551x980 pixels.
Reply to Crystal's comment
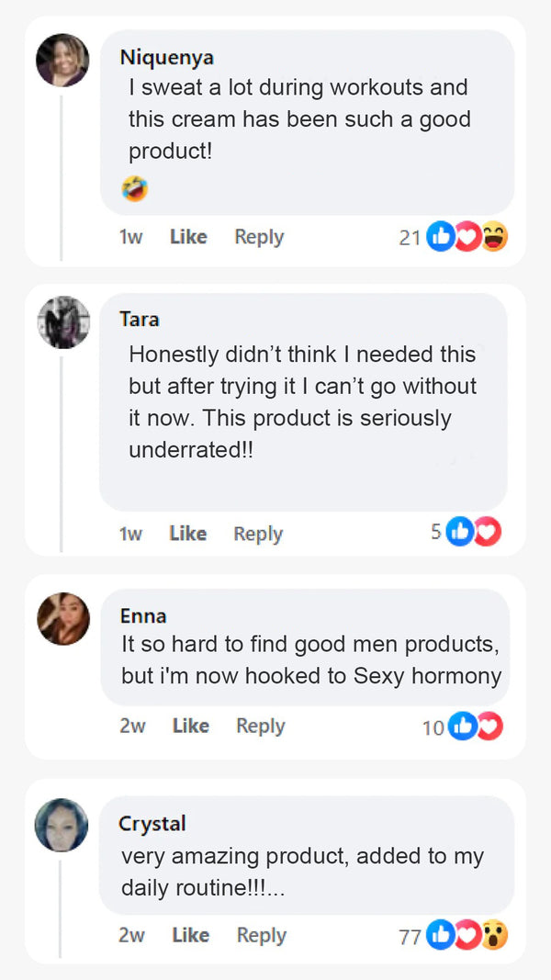coord(262,935)
